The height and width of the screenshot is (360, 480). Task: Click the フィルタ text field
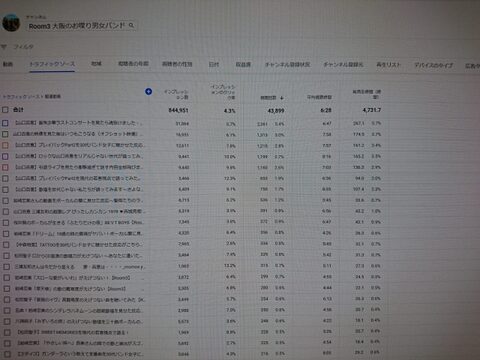24,47
